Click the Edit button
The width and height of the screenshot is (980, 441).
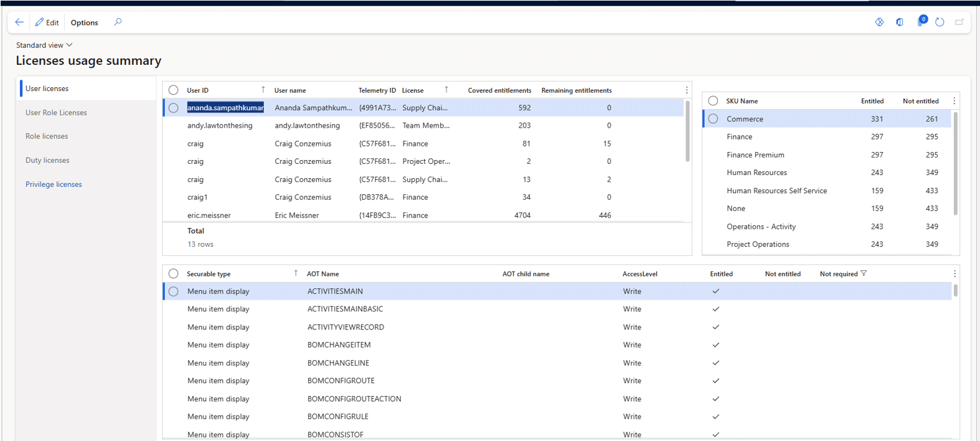(x=47, y=22)
